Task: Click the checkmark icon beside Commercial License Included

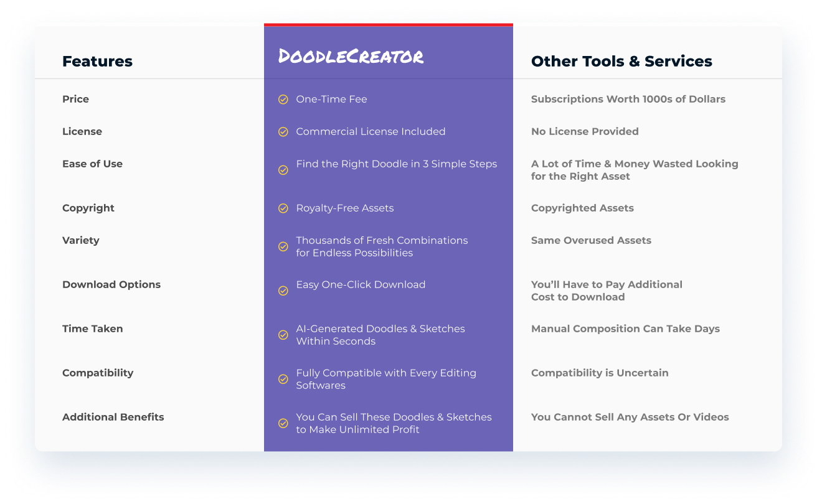Action: (283, 132)
